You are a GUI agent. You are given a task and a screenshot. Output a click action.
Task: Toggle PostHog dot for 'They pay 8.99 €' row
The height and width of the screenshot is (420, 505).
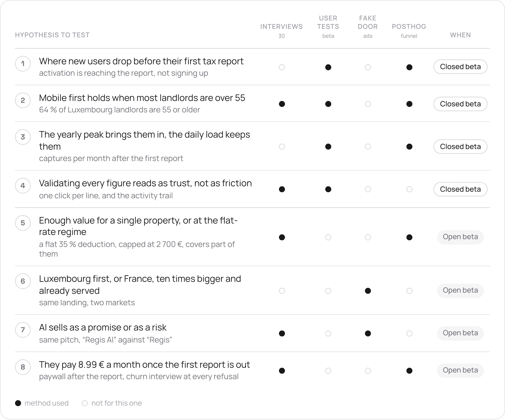pos(409,371)
